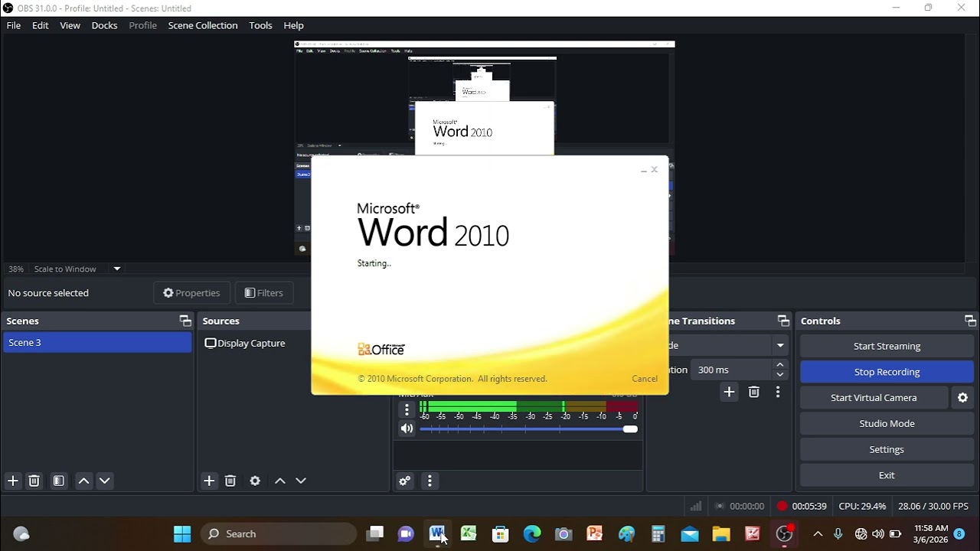Undock the Scenes panel
980x551 pixels.
click(185, 321)
